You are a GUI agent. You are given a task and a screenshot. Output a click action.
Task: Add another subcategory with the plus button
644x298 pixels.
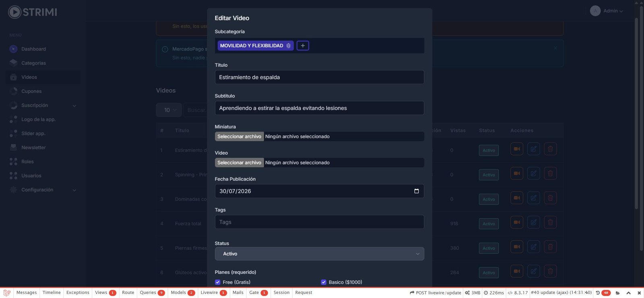coord(303,46)
